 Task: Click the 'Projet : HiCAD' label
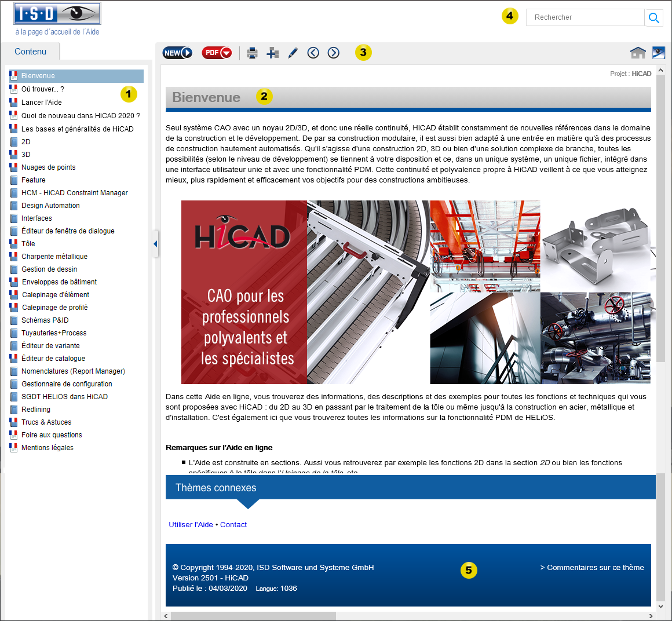click(x=630, y=74)
